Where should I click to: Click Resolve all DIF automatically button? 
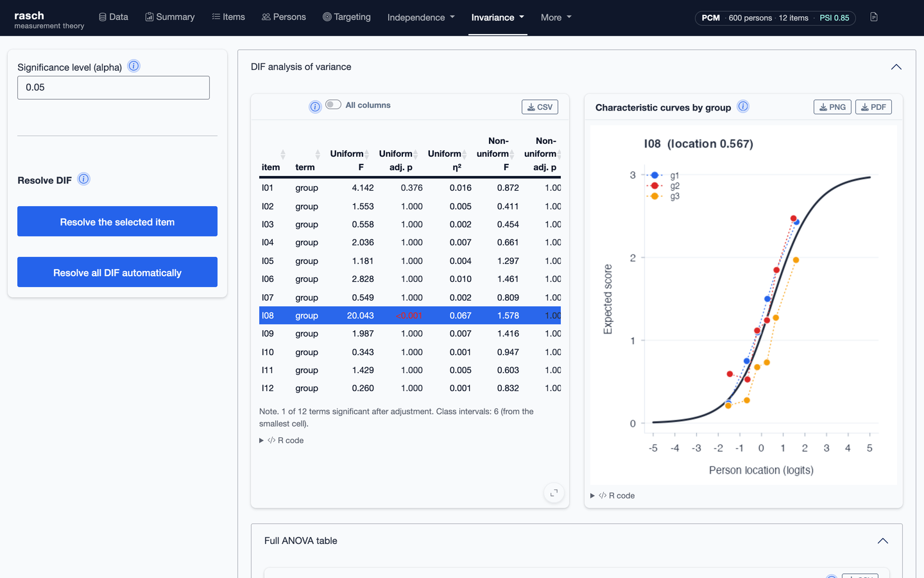(117, 272)
